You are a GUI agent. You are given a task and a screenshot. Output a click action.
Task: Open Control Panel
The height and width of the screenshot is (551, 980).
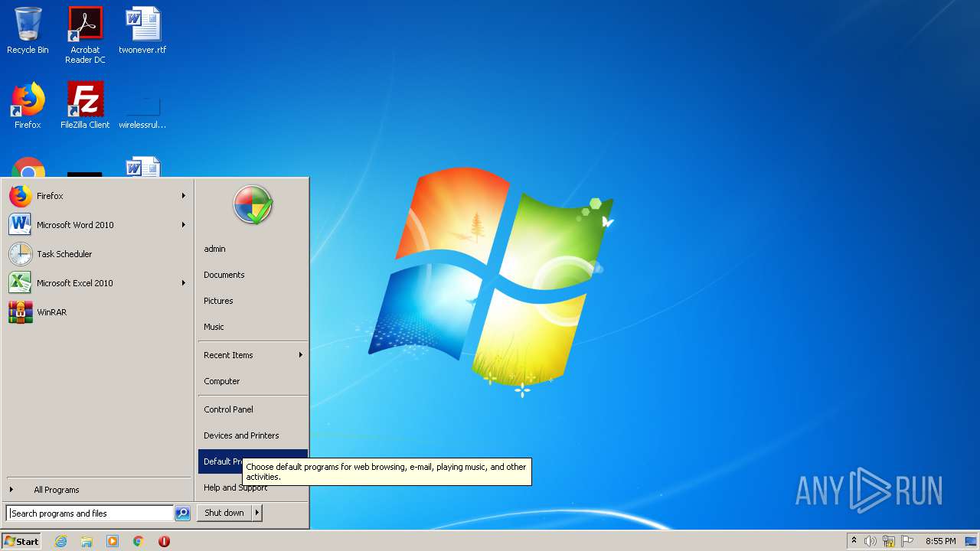click(253, 409)
